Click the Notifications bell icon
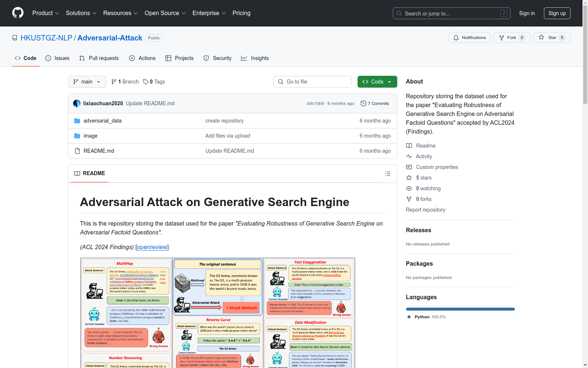This screenshot has height=368, width=588. (x=456, y=38)
